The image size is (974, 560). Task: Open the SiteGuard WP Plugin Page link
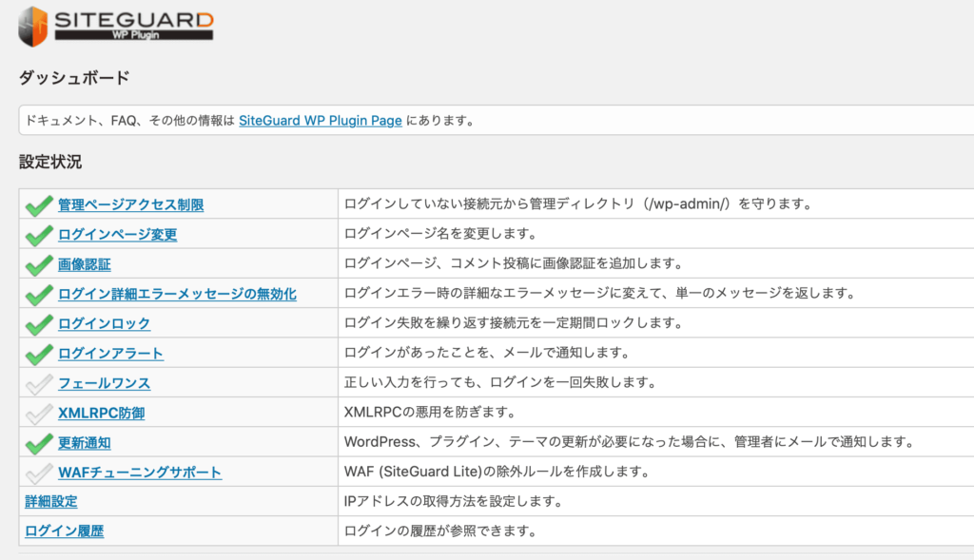click(x=320, y=121)
